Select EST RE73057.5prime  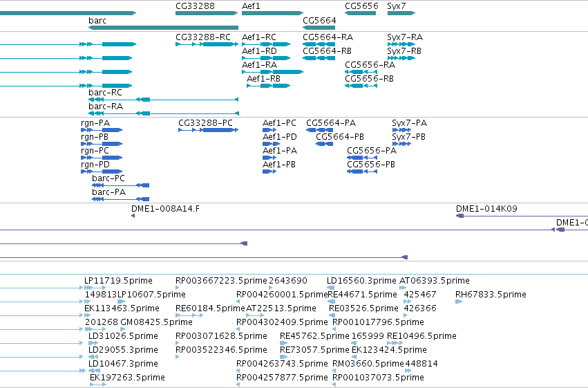click(x=284, y=357)
